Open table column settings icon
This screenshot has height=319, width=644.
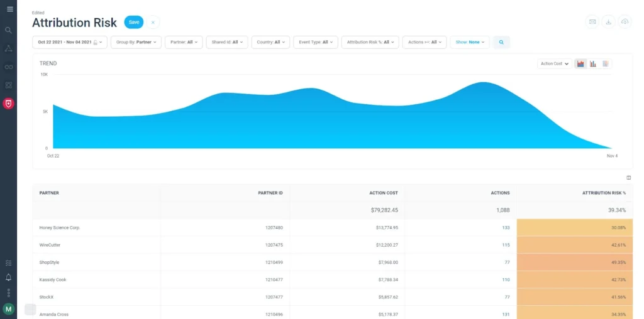click(628, 178)
